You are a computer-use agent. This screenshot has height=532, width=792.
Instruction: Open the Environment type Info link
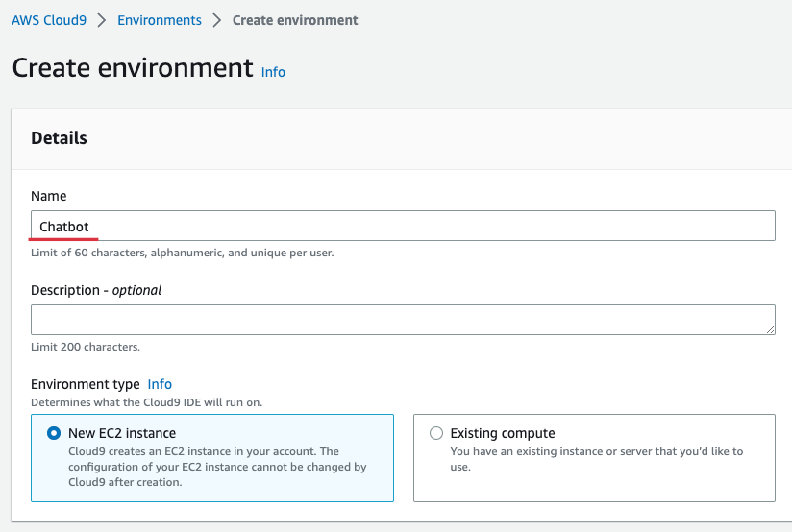[x=160, y=384]
